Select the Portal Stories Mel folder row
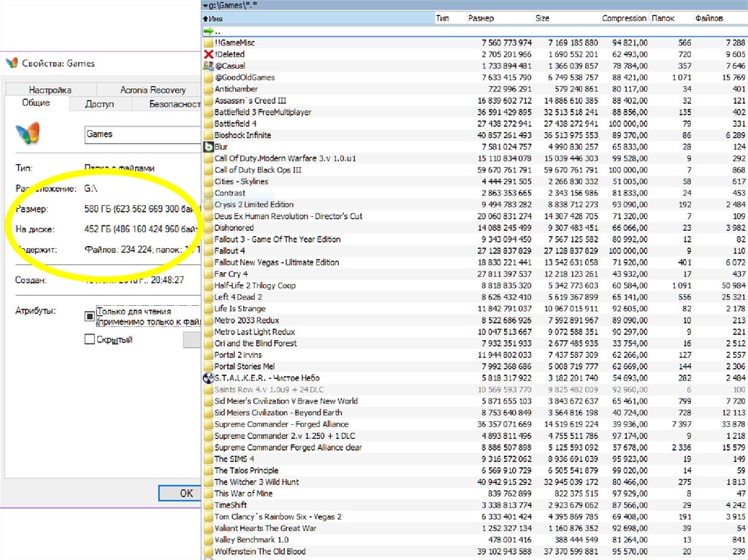 point(244,367)
